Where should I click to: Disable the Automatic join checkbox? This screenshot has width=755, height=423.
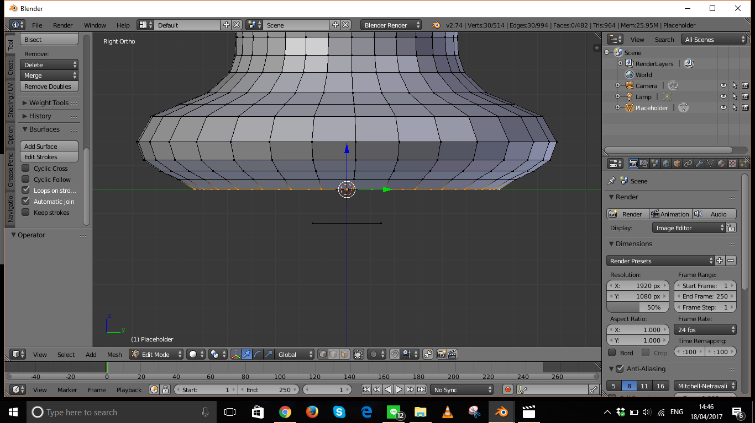tap(26, 201)
